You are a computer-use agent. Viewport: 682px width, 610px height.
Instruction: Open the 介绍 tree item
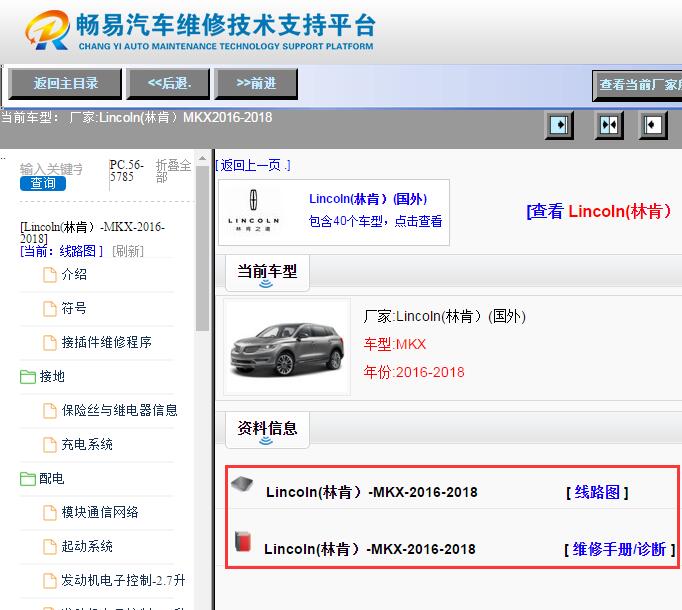click(74, 274)
